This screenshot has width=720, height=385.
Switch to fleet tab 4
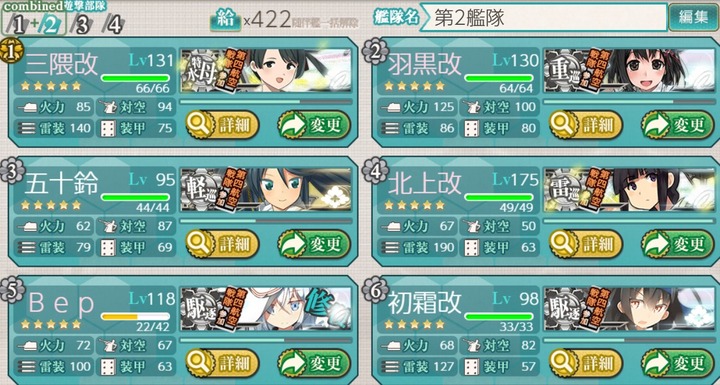(114, 24)
